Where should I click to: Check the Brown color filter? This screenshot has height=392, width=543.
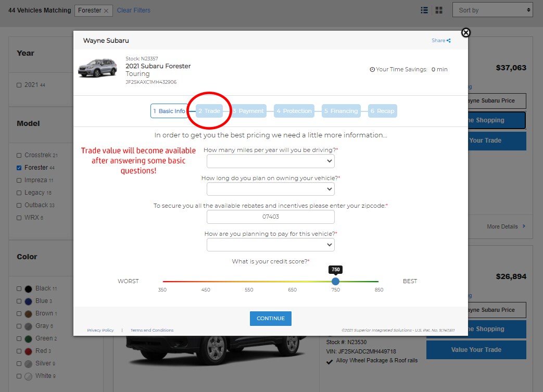19,314
